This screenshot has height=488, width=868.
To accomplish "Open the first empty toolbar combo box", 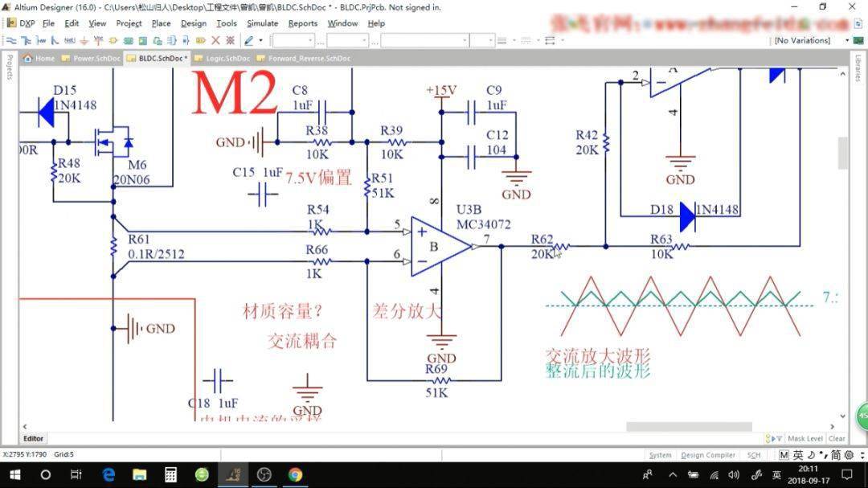I will tap(293, 40).
